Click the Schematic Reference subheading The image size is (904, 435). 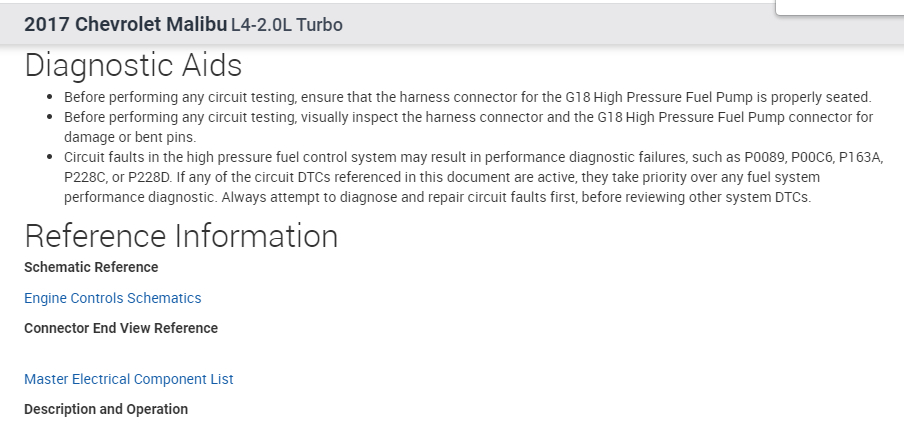(91, 267)
